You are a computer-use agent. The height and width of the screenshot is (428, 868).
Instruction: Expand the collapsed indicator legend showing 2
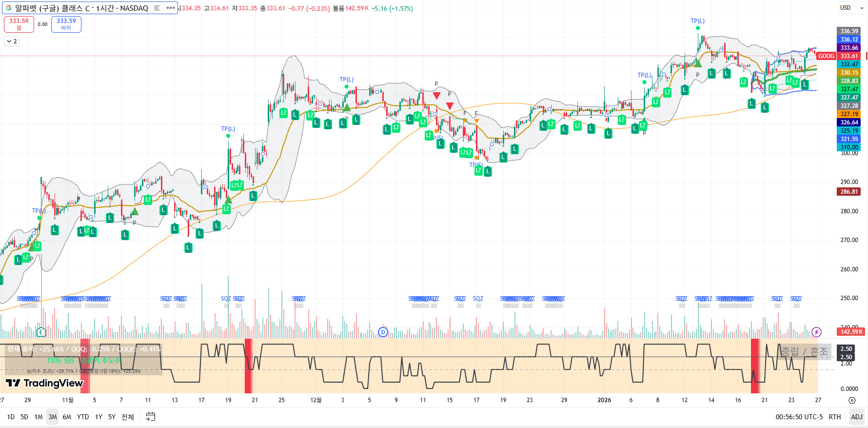pos(12,41)
